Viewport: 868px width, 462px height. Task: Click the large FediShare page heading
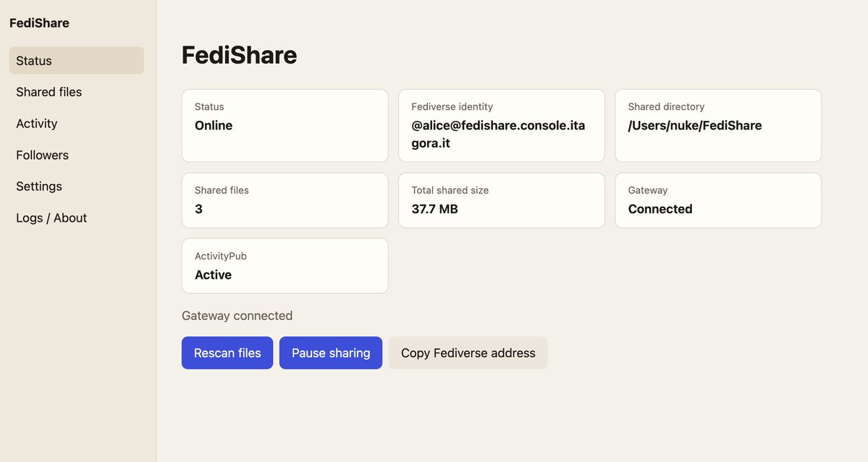(x=239, y=55)
